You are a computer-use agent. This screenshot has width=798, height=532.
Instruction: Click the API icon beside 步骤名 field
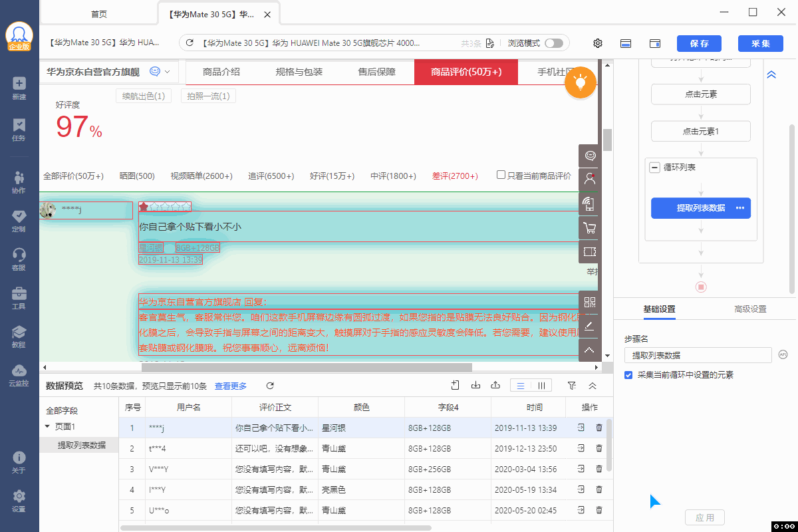783,355
